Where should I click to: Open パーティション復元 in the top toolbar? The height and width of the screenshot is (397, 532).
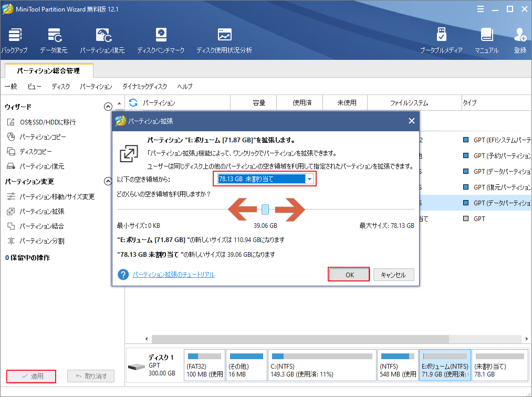pyautogui.click(x=102, y=41)
